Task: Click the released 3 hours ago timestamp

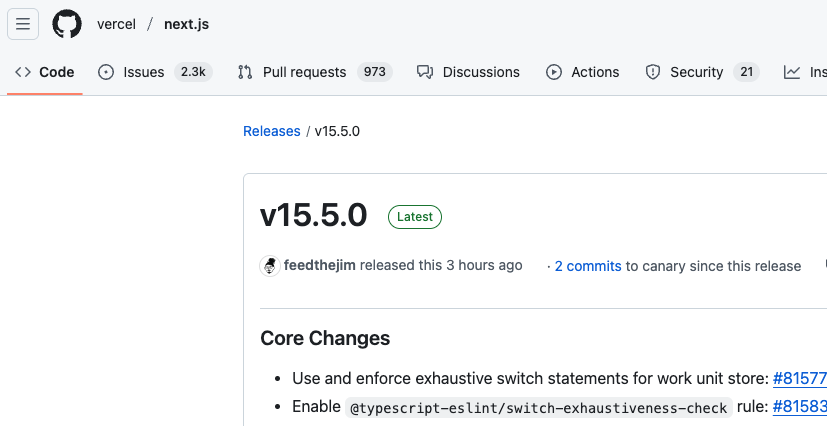Action: 484,265
